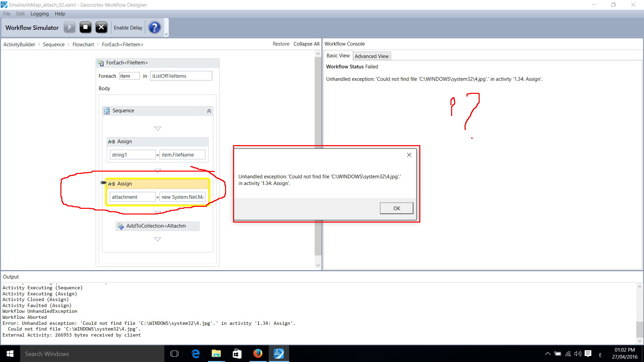This screenshot has width=644, height=362.
Task: Open the Help menu
Action: [60, 14]
